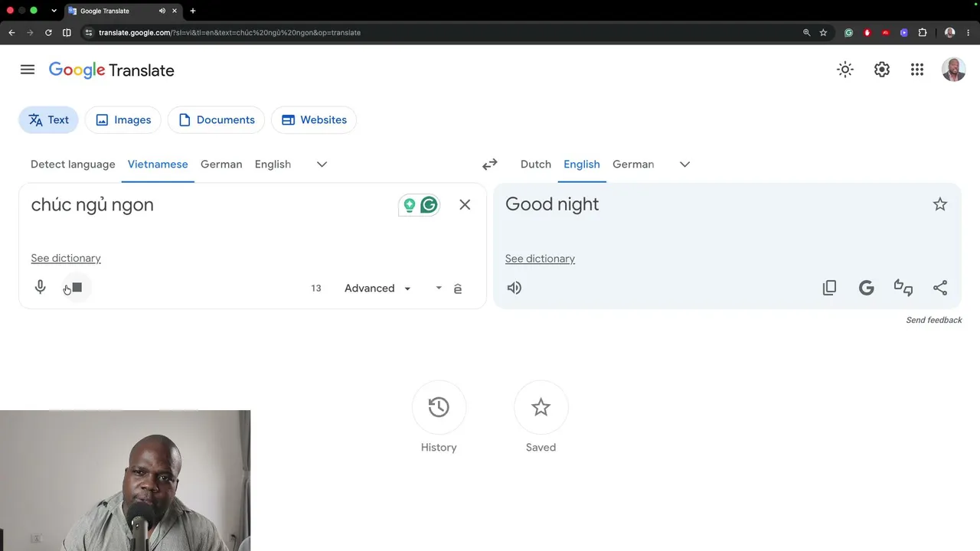The image size is (980, 551).
Task: Expand the source language list
Action: coord(322,165)
